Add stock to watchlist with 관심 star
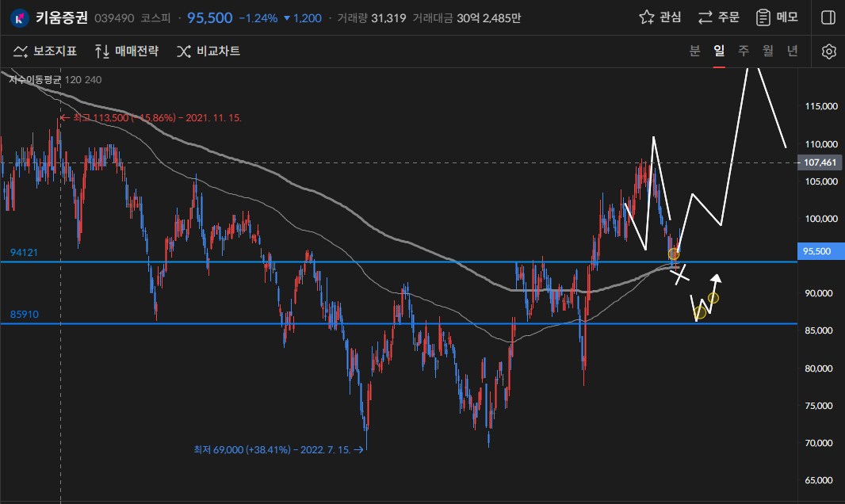The image size is (845, 504). point(660,17)
